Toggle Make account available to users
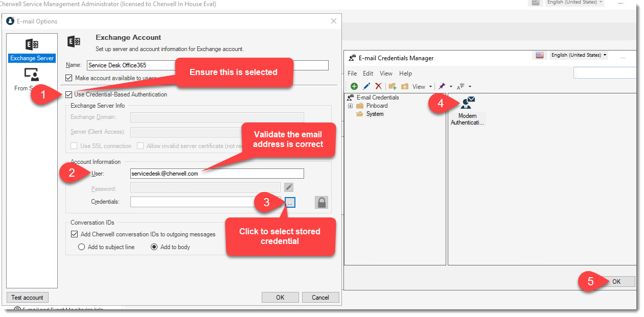644x317 pixels. [70, 78]
